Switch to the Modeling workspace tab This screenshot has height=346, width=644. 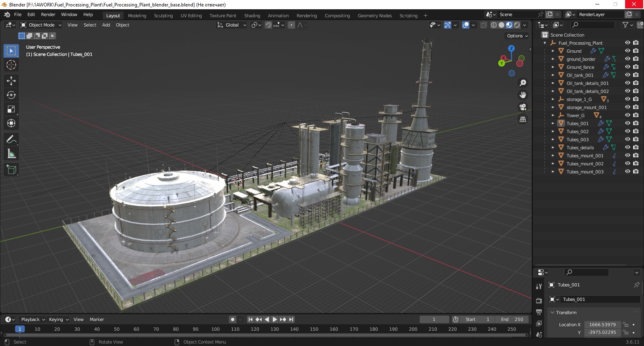[137, 16]
